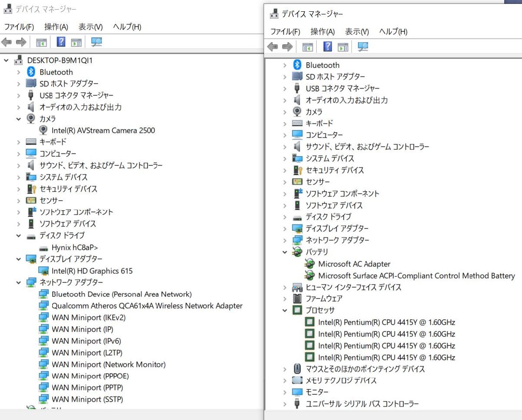Select コンピューター in left window
The width and height of the screenshot is (522, 420).
[58, 153]
